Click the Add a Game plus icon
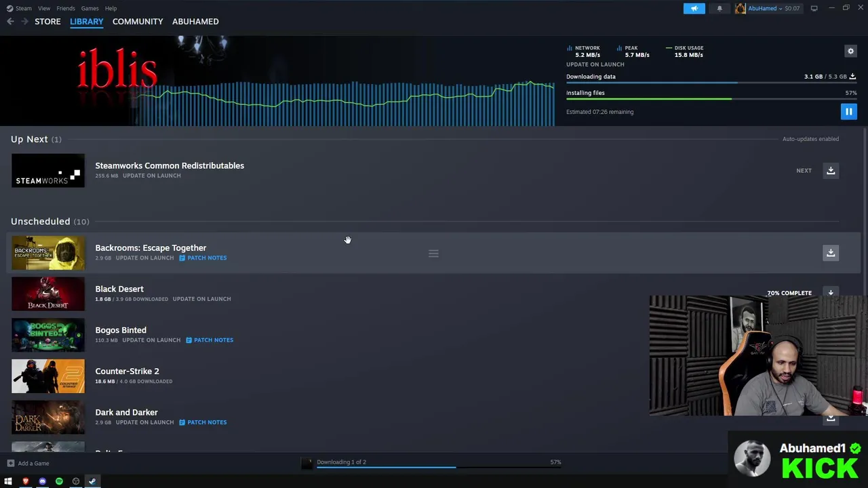Viewport: 868px width, 488px height. [x=10, y=464]
